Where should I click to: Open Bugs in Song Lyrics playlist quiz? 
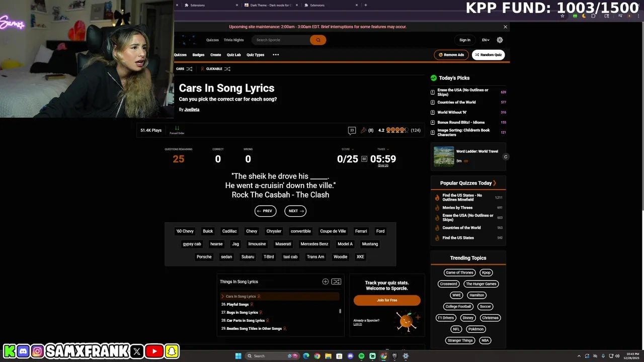tap(242, 313)
